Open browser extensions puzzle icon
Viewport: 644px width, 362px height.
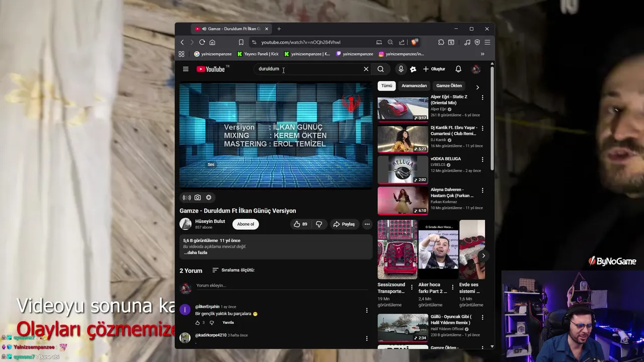441,42
